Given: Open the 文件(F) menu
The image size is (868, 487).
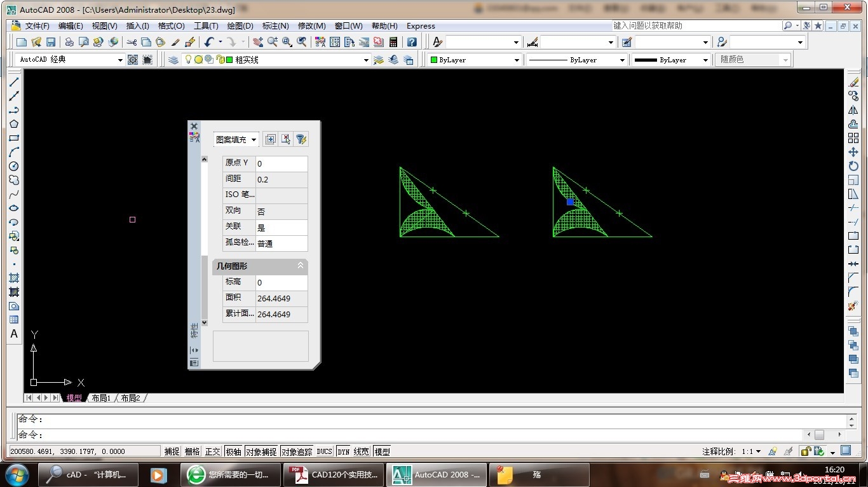Looking at the screenshot, I should point(37,26).
